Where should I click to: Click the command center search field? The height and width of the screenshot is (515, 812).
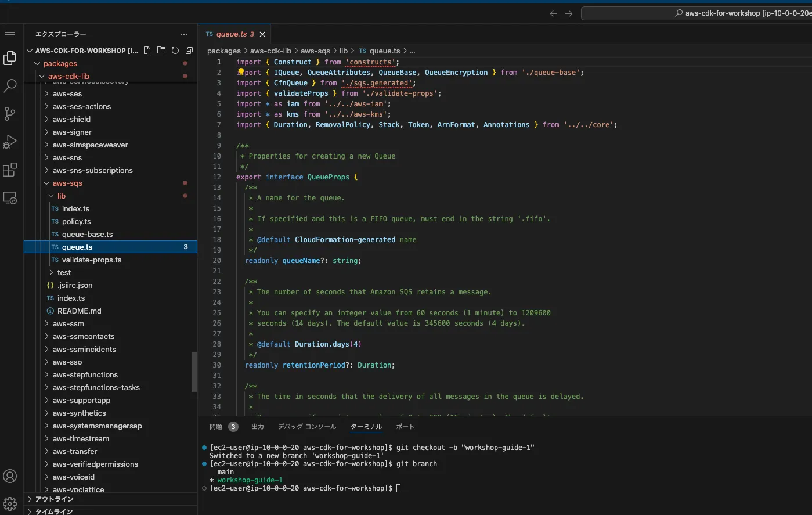pos(696,13)
